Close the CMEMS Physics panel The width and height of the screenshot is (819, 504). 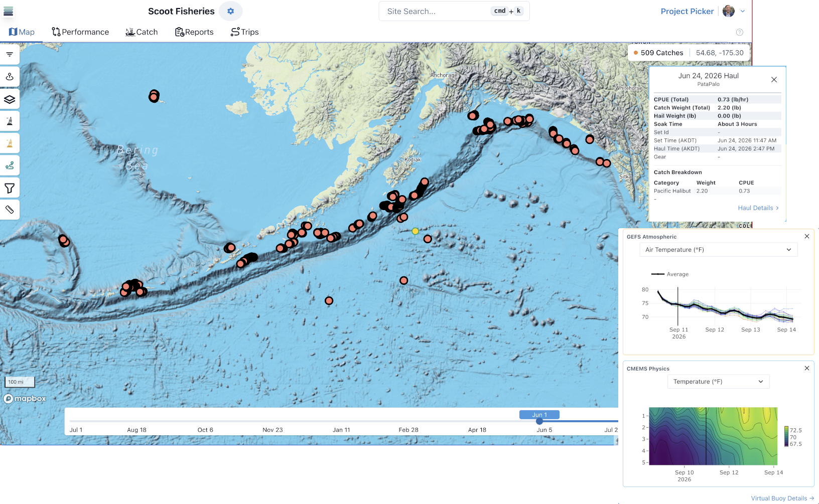click(x=807, y=368)
